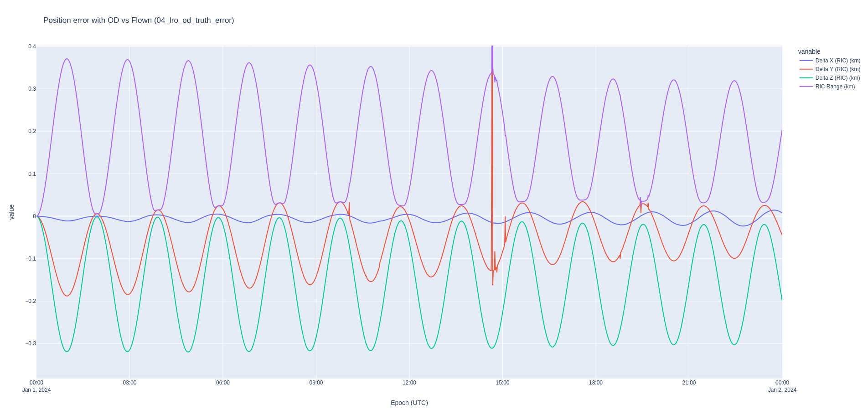Click the Jan 1, 2024 date label

coord(36,390)
